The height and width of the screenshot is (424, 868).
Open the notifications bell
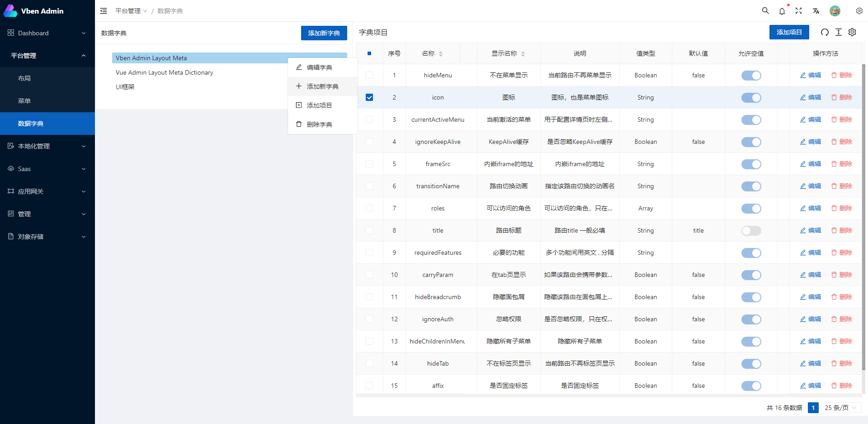pos(782,11)
